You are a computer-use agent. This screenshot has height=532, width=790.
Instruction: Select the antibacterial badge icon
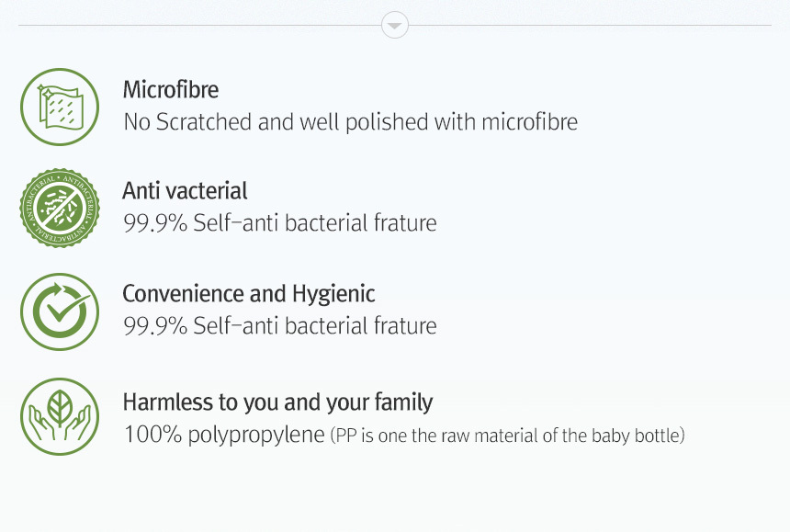[x=60, y=209]
